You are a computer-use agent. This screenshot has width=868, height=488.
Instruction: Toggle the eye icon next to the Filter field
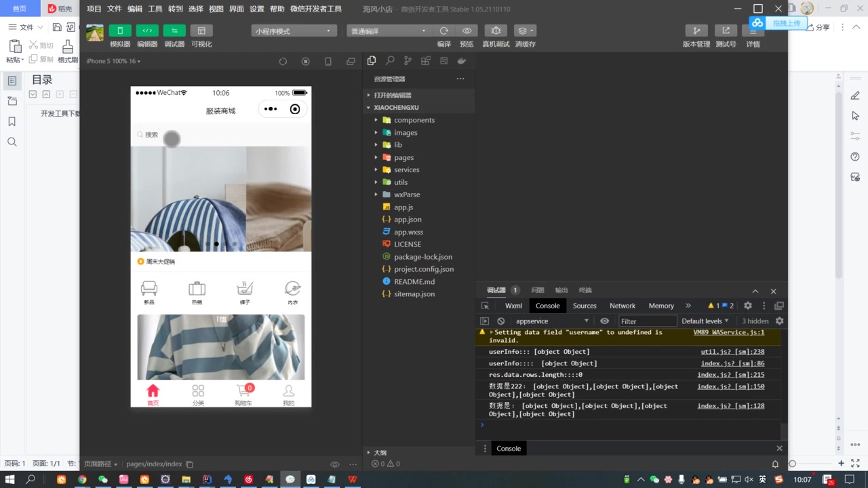click(604, 321)
